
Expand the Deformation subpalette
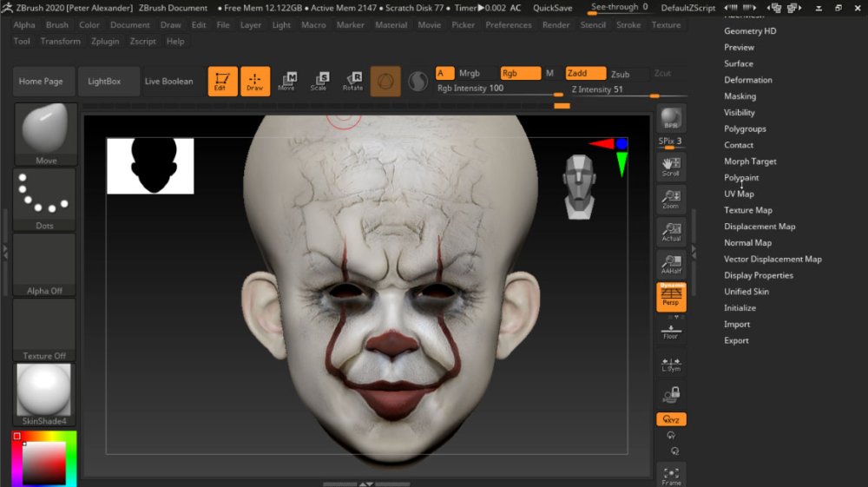748,80
